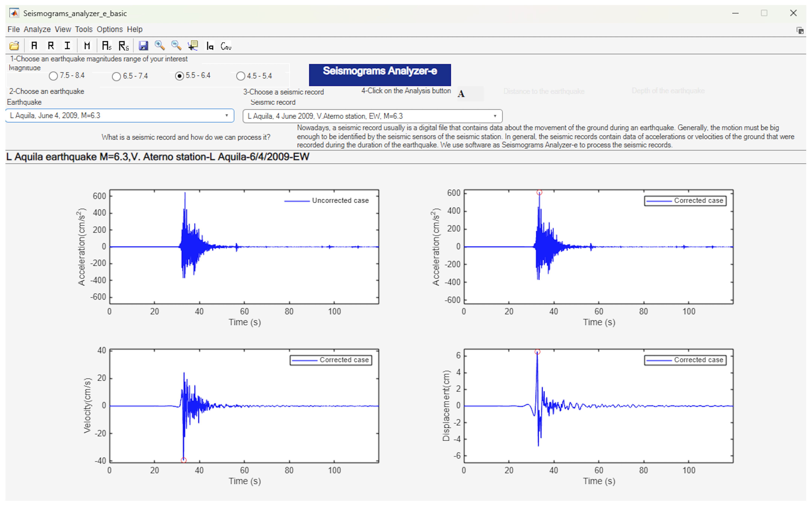
Task: Click 'What is a seismic record' question text
Action: pyautogui.click(x=186, y=137)
